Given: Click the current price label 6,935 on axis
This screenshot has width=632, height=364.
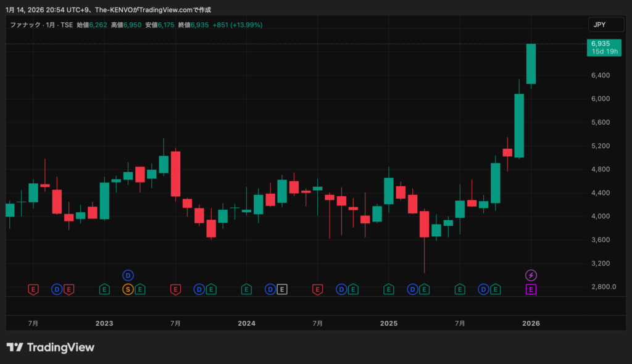Looking at the screenshot, I should click(x=601, y=44).
